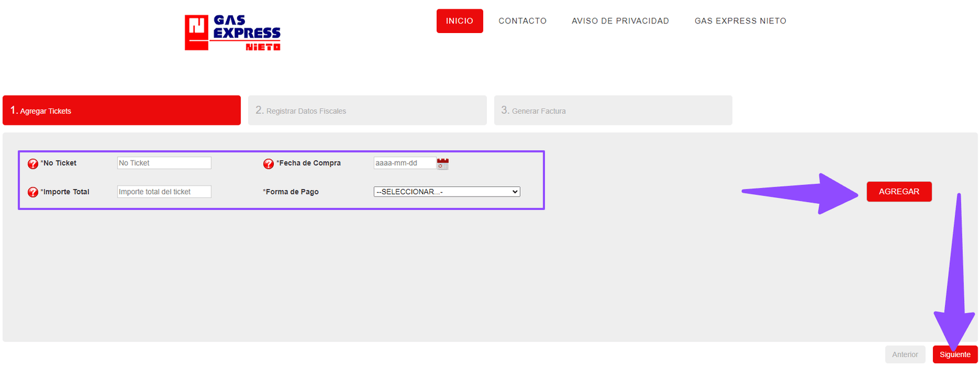The height and width of the screenshot is (365, 980).
Task: Click the Siguiente button
Action: coord(955,355)
